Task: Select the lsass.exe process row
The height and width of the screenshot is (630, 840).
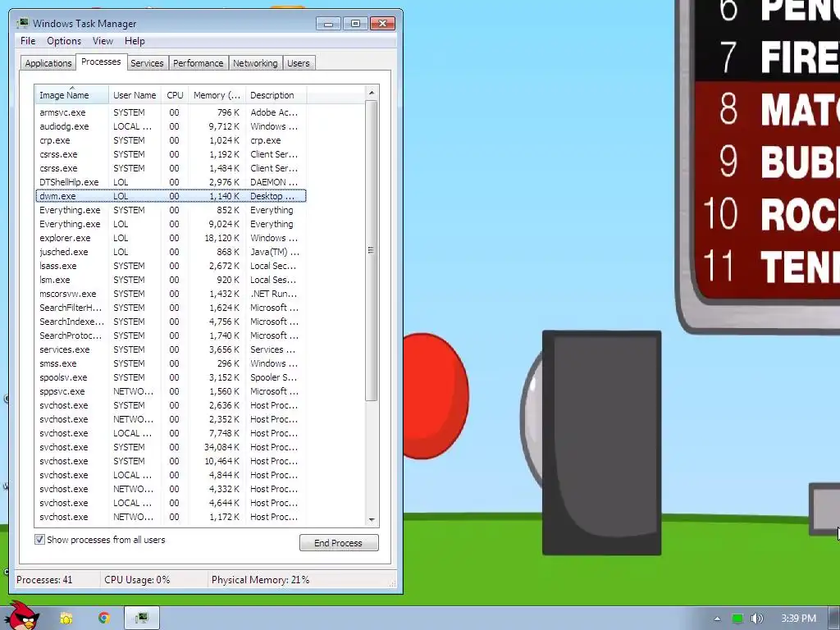Action: 171,266
